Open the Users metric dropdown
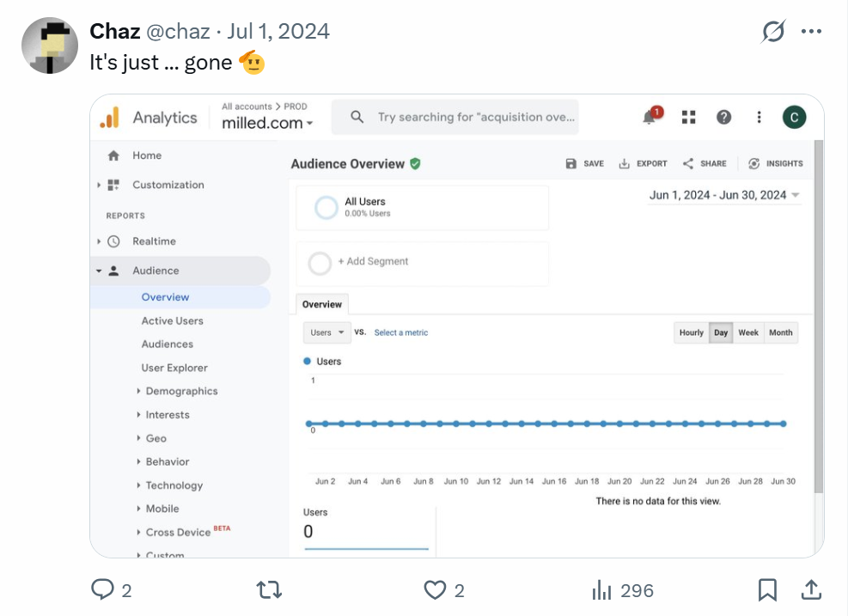 point(327,332)
